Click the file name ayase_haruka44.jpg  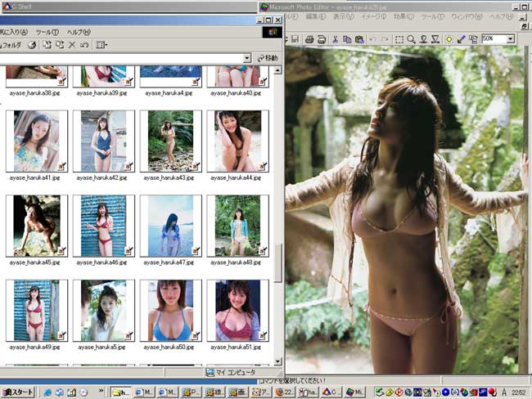(x=236, y=177)
